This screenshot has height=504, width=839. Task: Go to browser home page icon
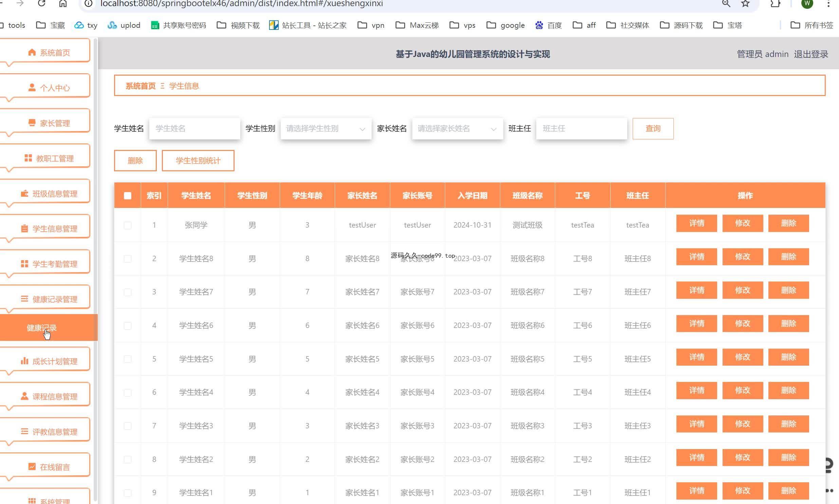click(63, 3)
